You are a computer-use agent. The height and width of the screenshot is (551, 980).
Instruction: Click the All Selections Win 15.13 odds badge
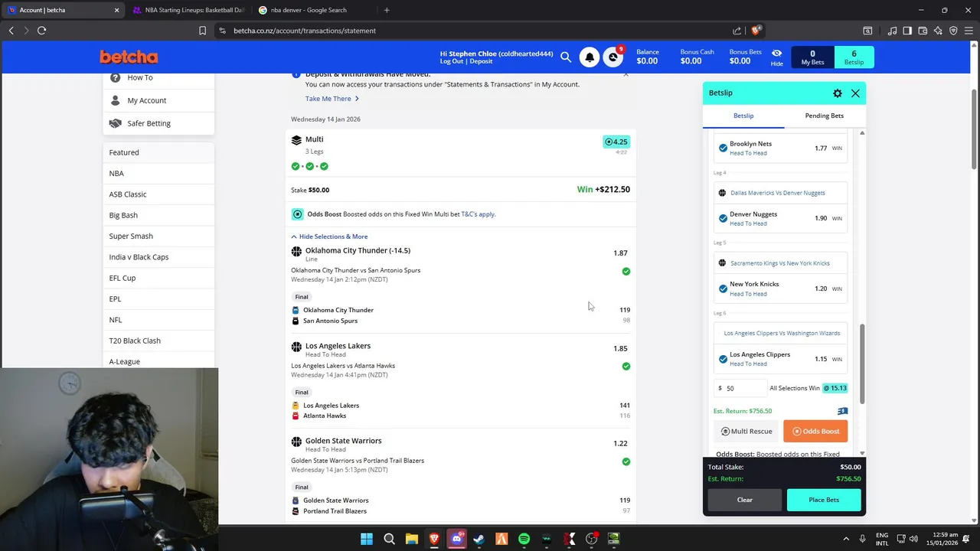pyautogui.click(x=835, y=388)
